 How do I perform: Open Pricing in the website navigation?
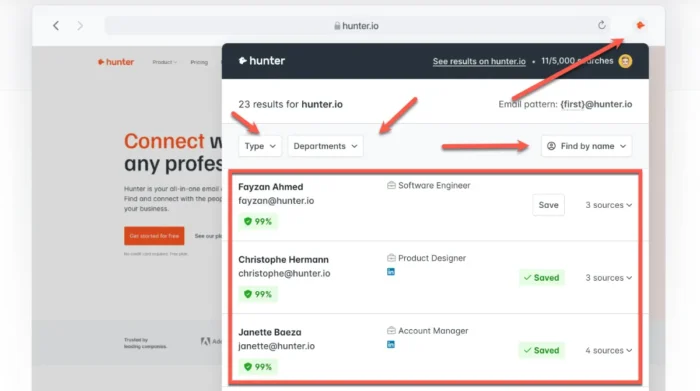(199, 62)
